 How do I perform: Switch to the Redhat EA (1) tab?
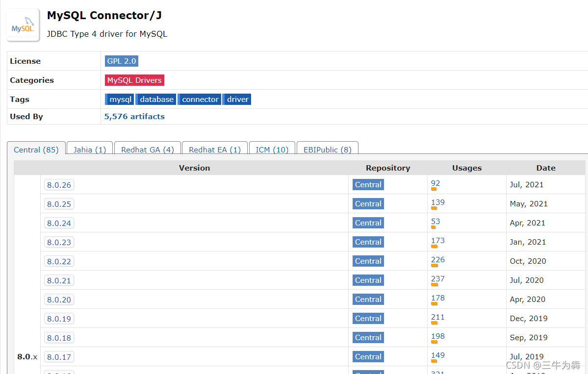215,150
